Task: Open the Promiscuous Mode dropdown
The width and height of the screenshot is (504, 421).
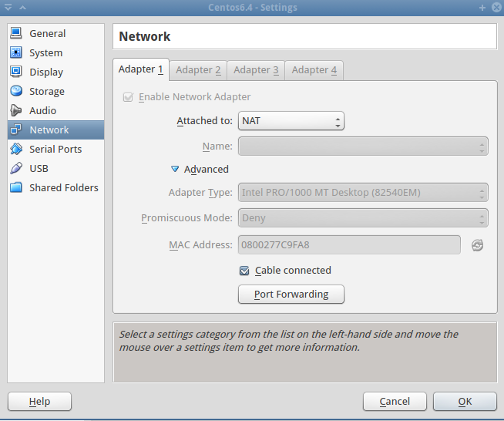Action: tap(363, 218)
